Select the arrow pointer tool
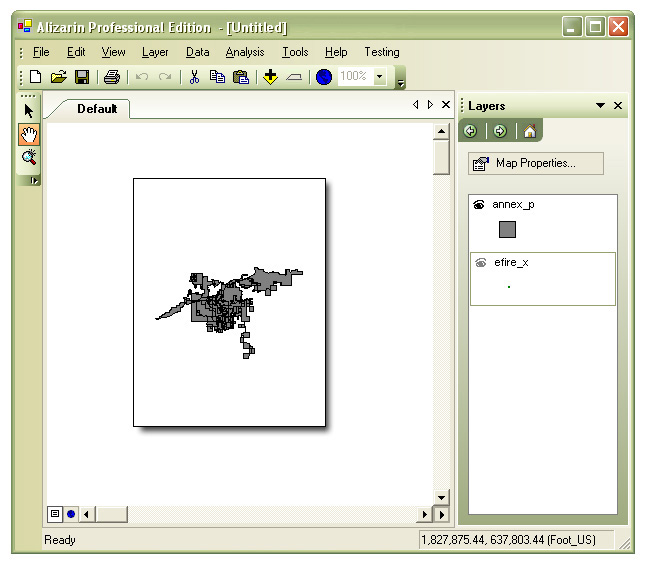Screen dimensions: 648x567 [x=29, y=111]
